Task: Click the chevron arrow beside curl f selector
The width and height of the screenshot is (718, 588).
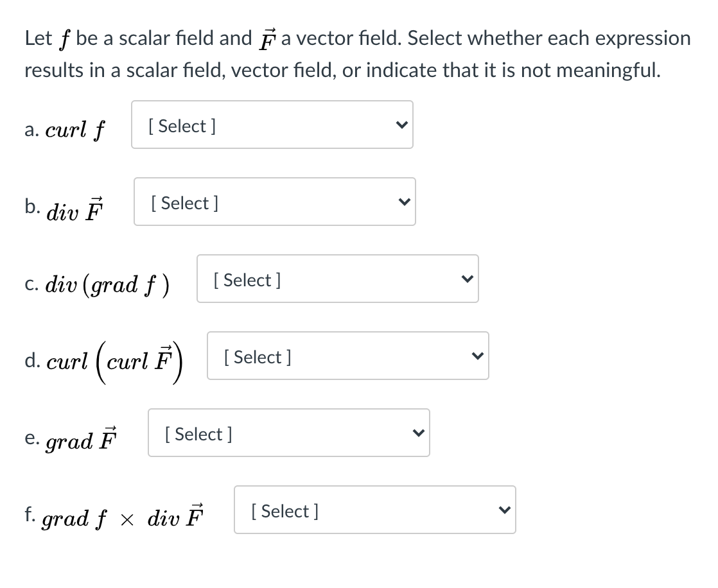Action: coord(401,125)
